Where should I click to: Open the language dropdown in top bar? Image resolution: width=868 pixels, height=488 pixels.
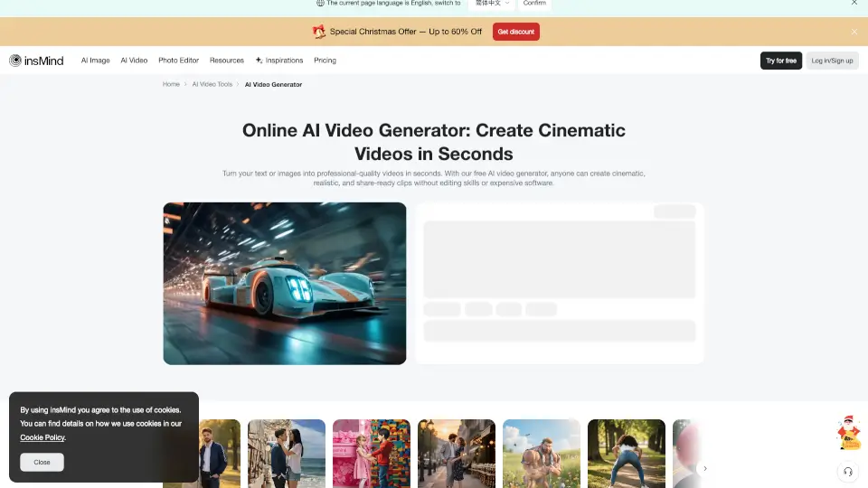pyautogui.click(x=492, y=4)
